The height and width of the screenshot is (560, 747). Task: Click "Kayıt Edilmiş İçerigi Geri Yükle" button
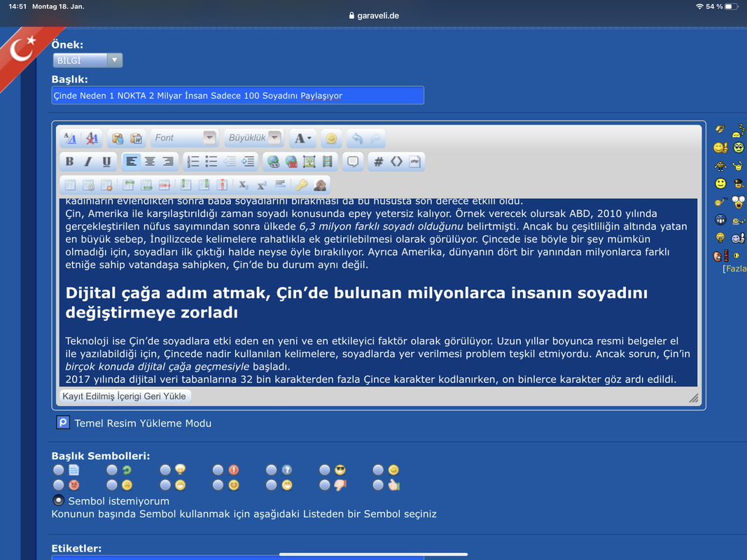[x=125, y=396]
